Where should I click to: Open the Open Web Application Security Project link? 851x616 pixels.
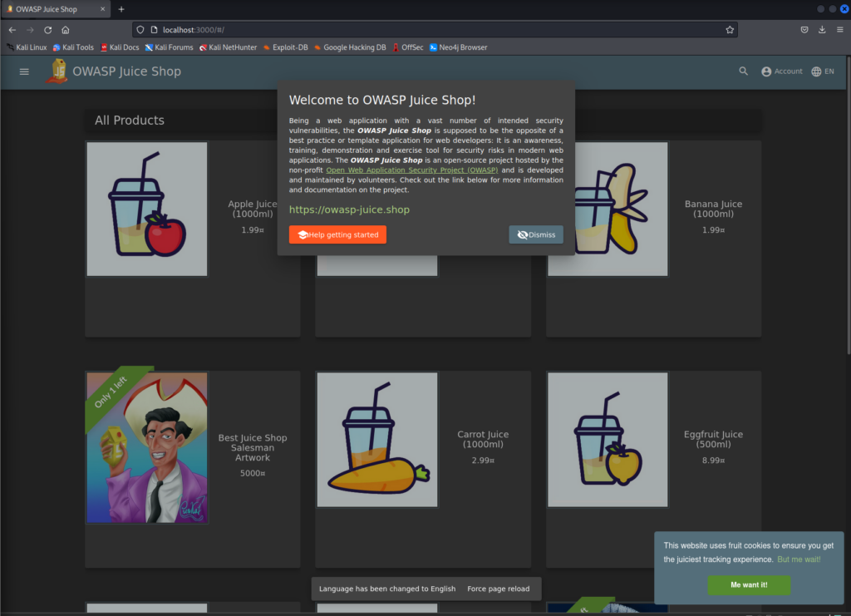click(412, 170)
